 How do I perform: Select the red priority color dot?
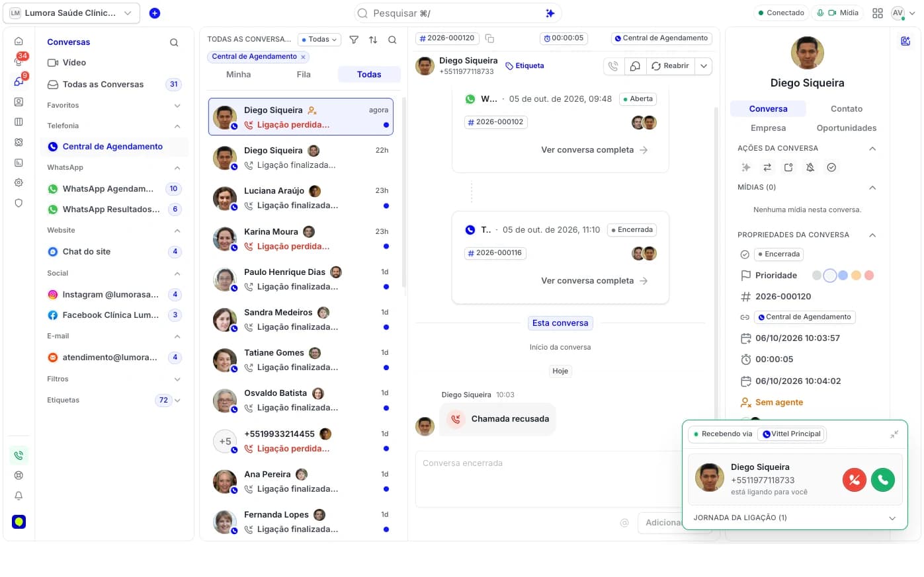pyautogui.click(x=869, y=276)
